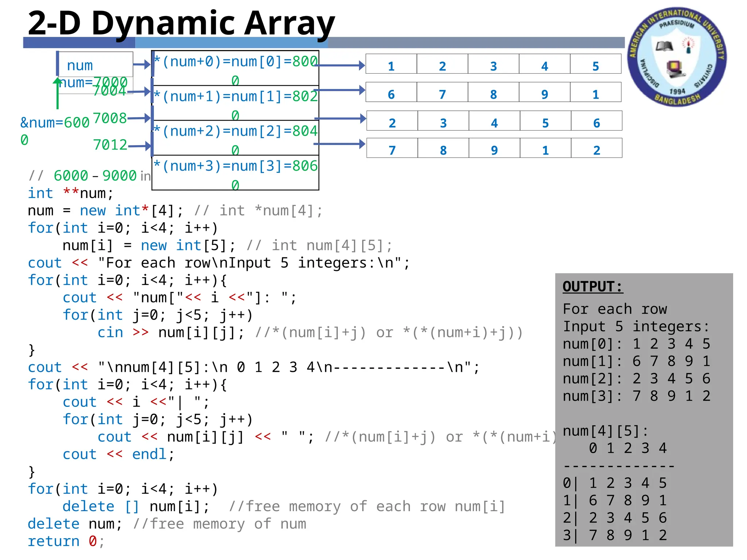Click the "// 6000 – 9000" comment line

89,176
